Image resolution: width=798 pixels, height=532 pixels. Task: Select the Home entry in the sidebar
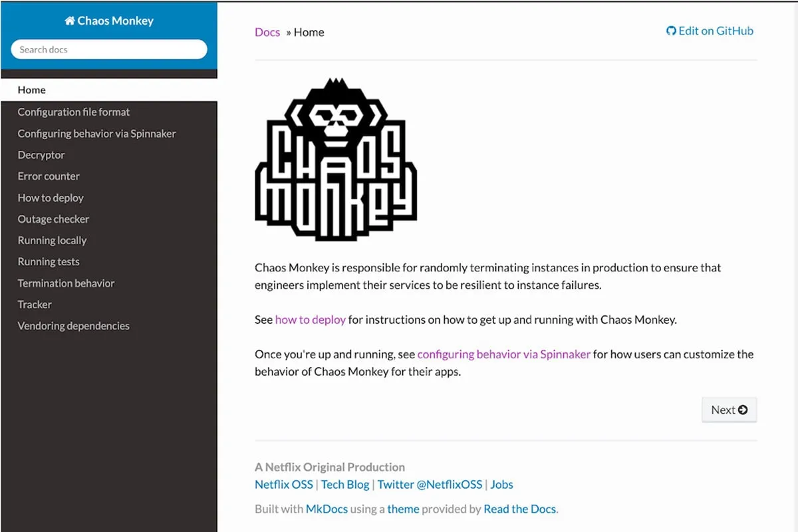click(x=31, y=90)
